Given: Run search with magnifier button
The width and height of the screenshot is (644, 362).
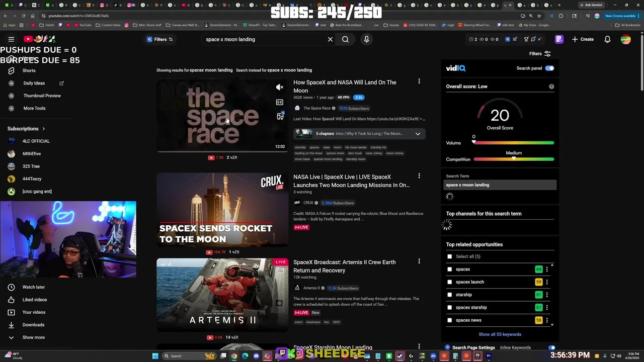Looking at the screenshot, I should point(345,39).
